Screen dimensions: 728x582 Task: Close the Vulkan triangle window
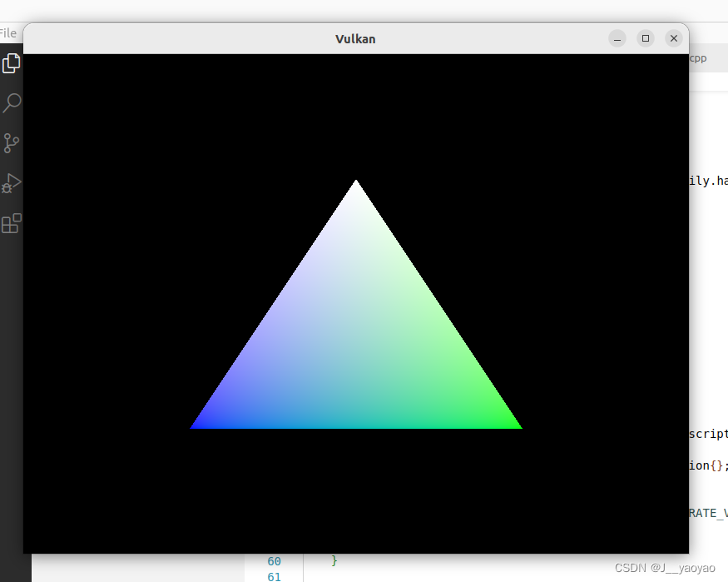(x=673, y=38)
